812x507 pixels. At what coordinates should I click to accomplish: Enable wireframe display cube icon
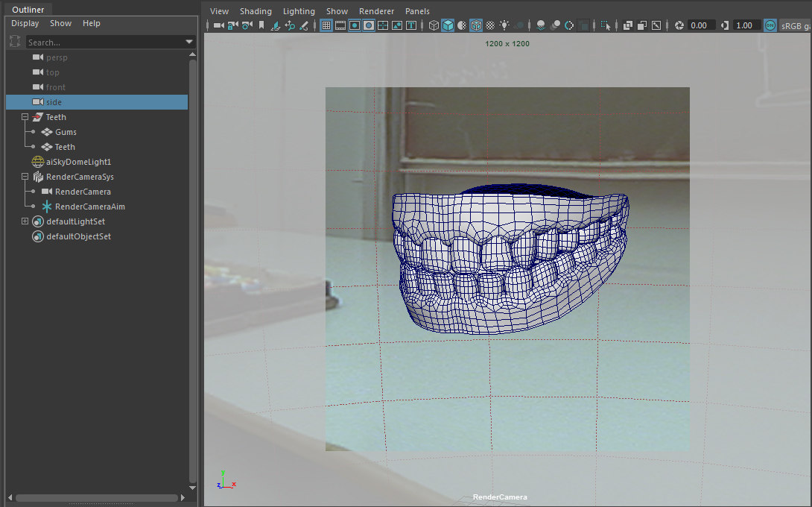(434, 25)
